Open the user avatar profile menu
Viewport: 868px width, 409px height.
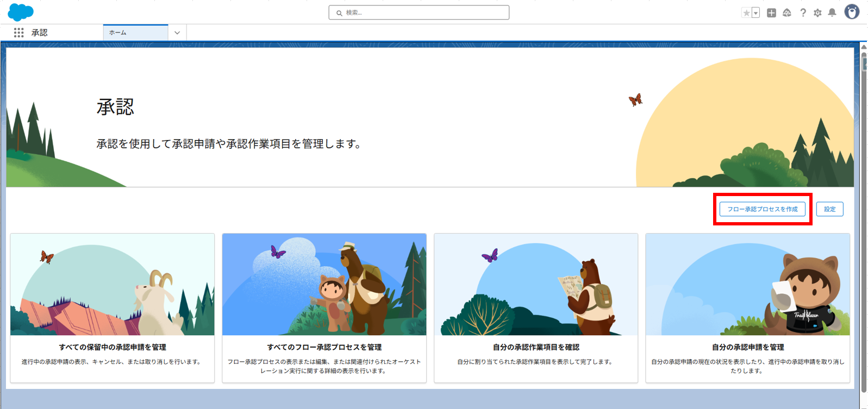tap(852, 12)
